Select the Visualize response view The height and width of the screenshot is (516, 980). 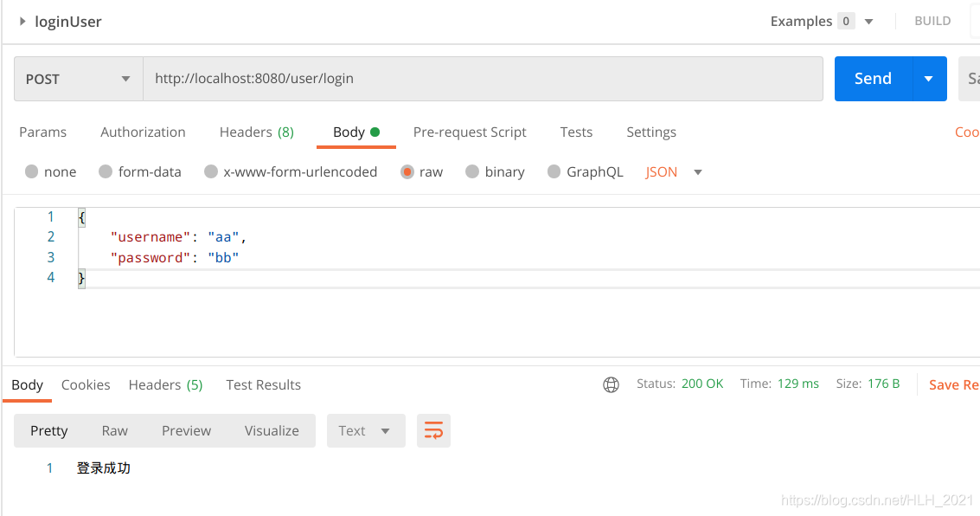coord(272,430)
